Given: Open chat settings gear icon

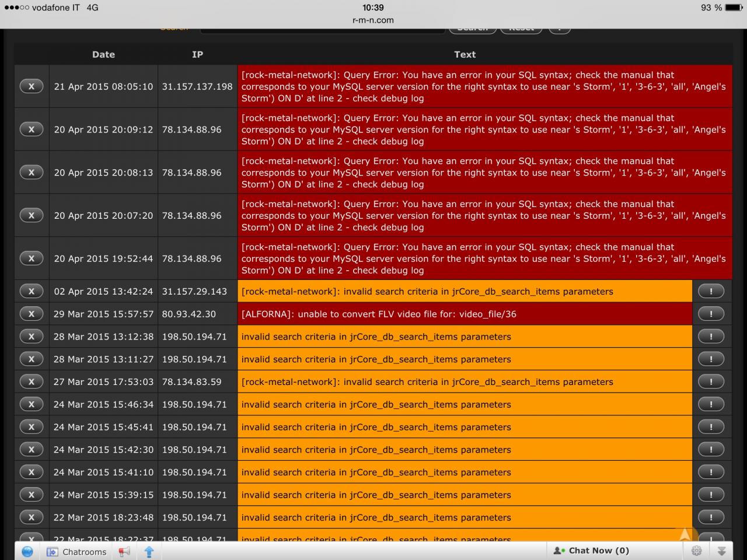Looking at the screenshot, I should [x=696, y=551].
